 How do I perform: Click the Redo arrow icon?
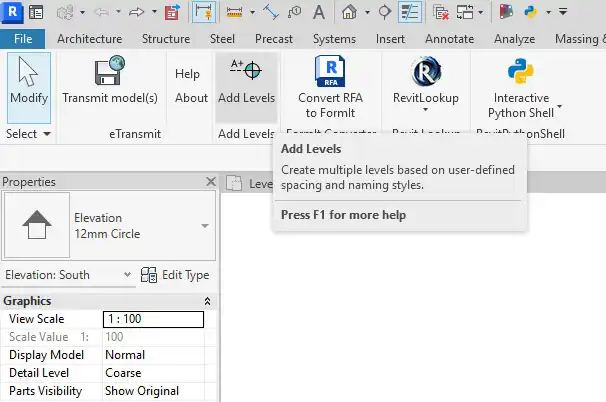point(136,12)
